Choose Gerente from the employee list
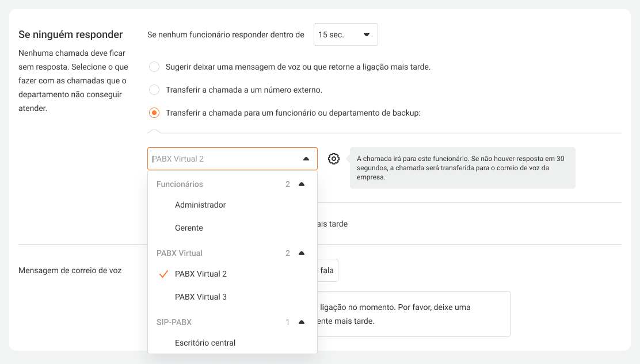The height and width of the screenshot is (364, 640). coord(189,228)
